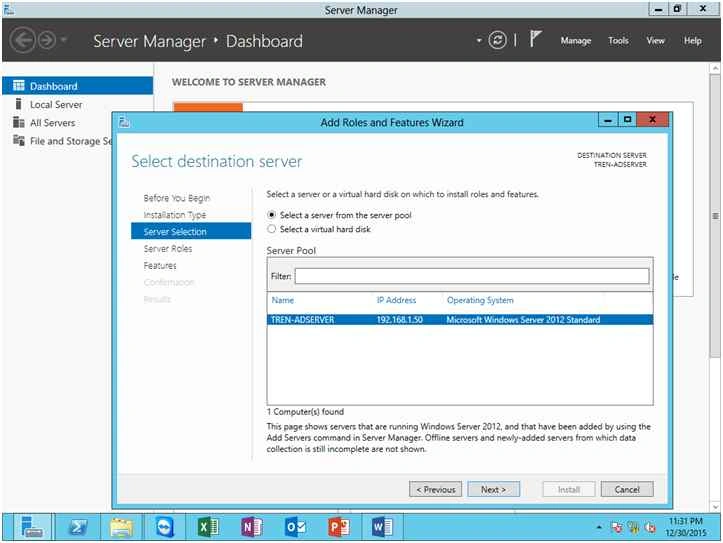This screenshot has width=723, height=543.
Task: Sort server pool by IP Address column
Action: pos(396,300)
